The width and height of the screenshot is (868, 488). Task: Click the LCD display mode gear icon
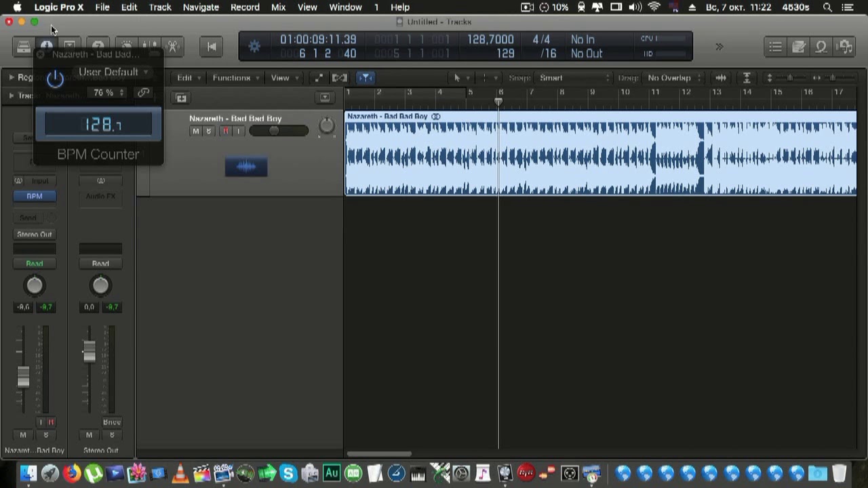tap(254, 47)
